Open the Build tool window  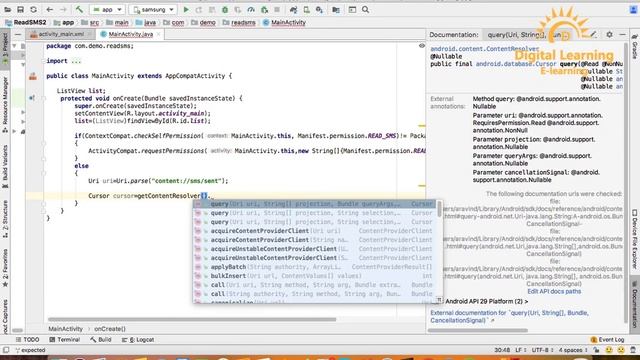(x=101, y=340)
